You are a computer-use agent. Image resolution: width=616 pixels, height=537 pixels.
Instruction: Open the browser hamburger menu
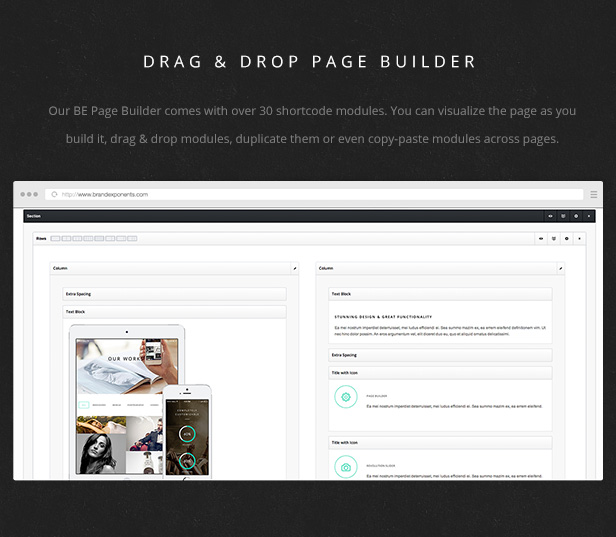point(594,194)
